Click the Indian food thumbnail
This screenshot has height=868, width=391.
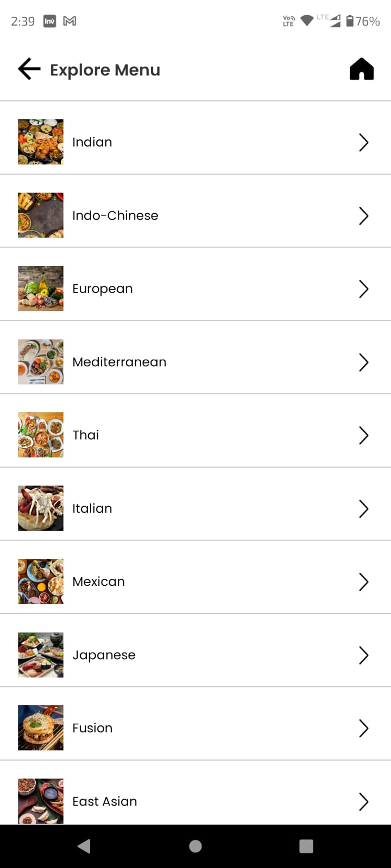[41, 142]
